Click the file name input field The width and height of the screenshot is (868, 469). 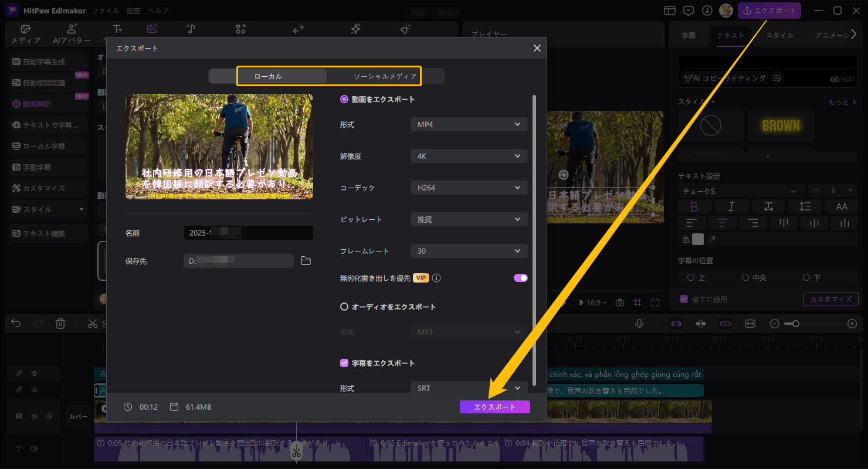[x=248, y=233]
